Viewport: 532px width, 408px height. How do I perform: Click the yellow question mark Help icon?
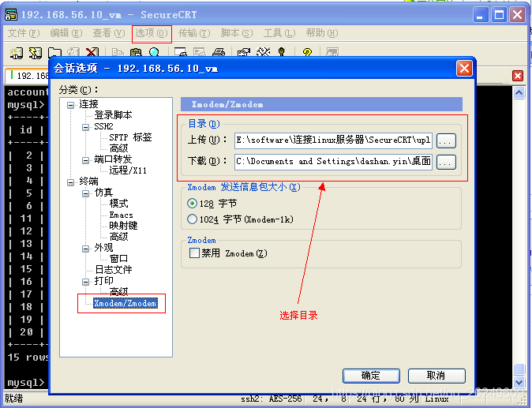click(x=307, y=53)
